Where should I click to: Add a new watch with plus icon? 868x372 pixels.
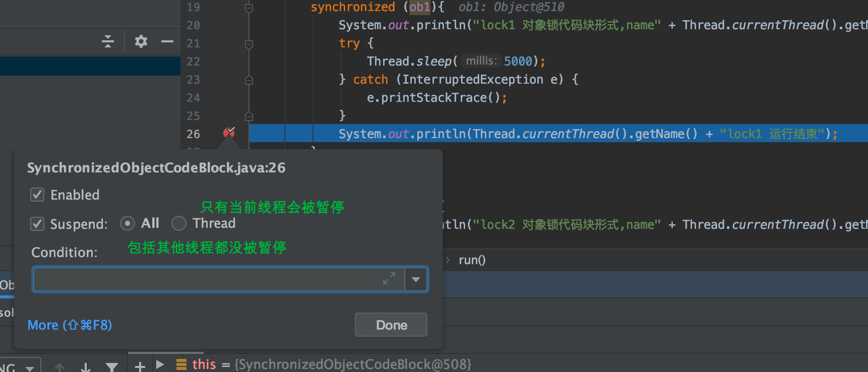[x=140, y=366]
